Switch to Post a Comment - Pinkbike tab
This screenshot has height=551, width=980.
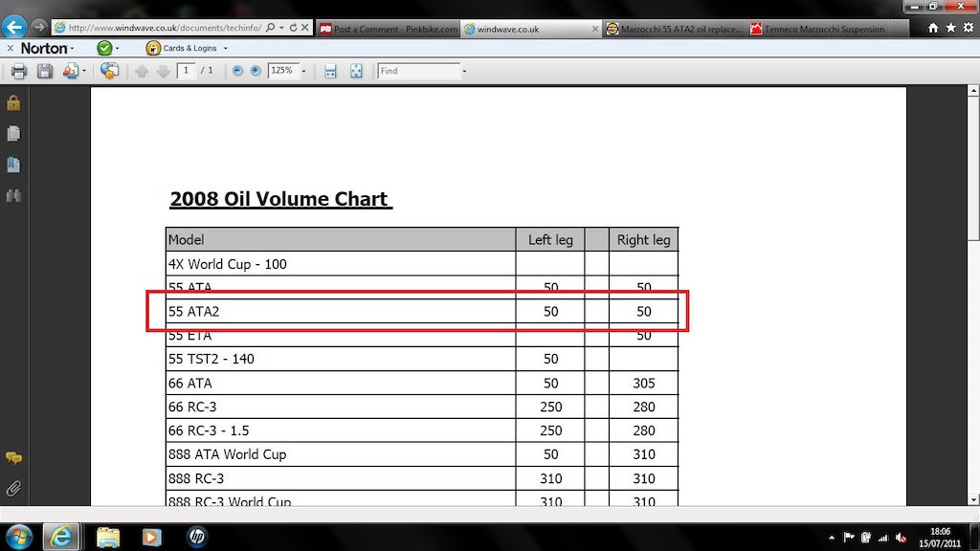388,29
